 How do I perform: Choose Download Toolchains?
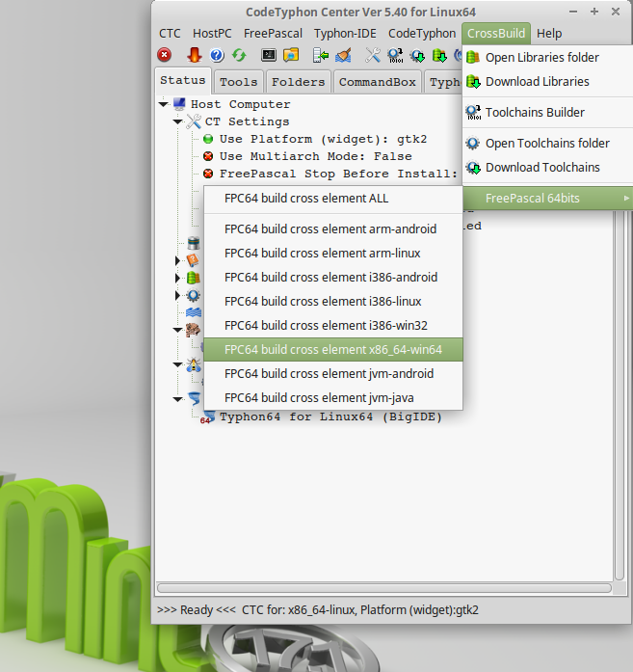[548, 167]
